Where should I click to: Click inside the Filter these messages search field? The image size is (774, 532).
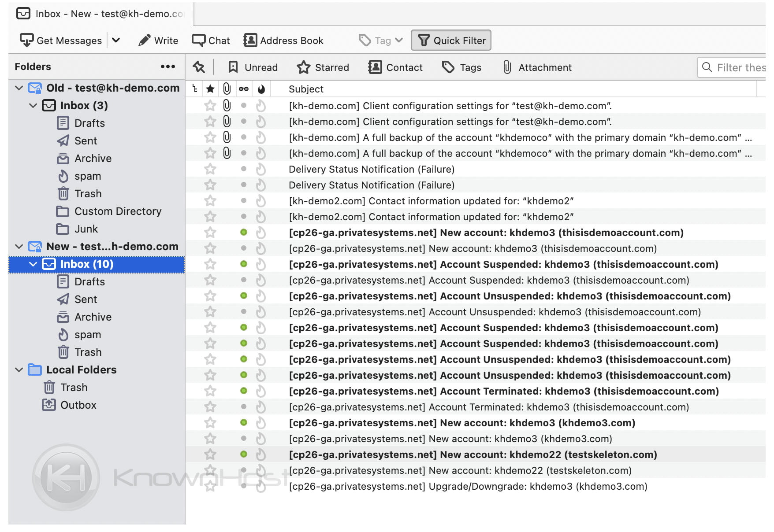point(736,67)
